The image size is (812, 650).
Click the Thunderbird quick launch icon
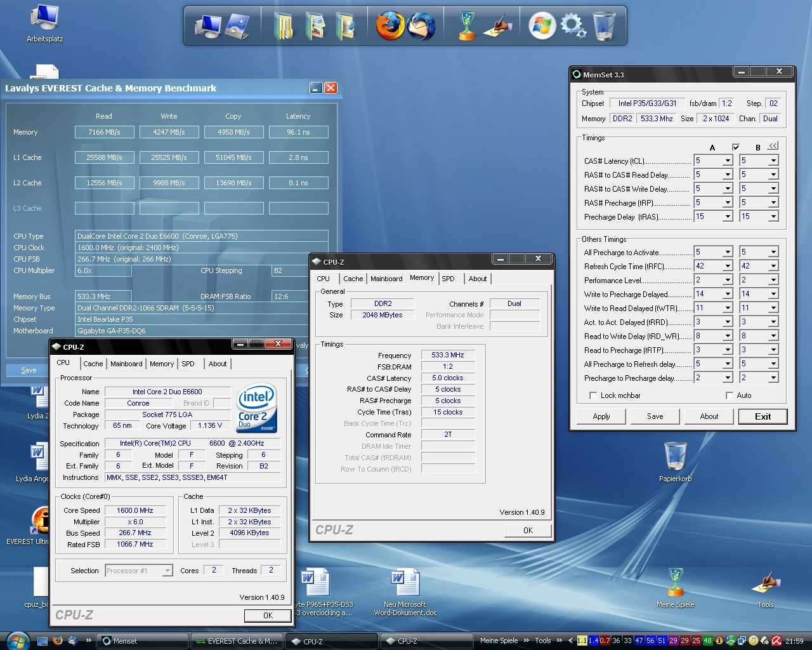(72, 640)
